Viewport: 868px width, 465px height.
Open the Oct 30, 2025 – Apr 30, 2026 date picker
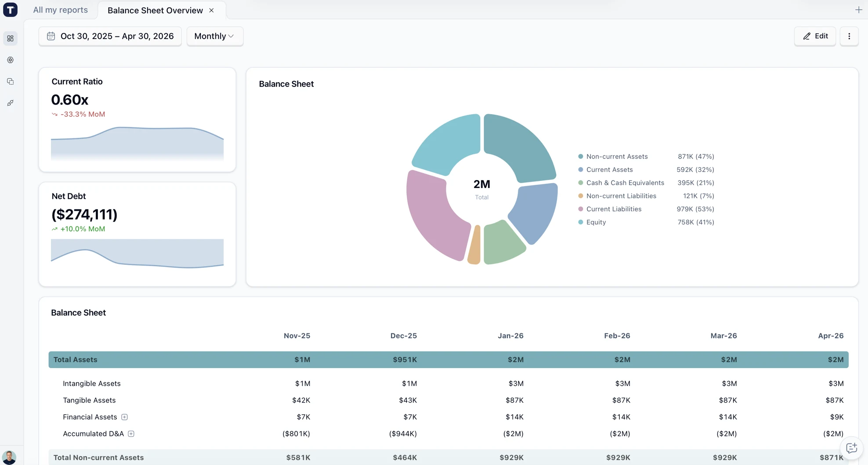110,36
